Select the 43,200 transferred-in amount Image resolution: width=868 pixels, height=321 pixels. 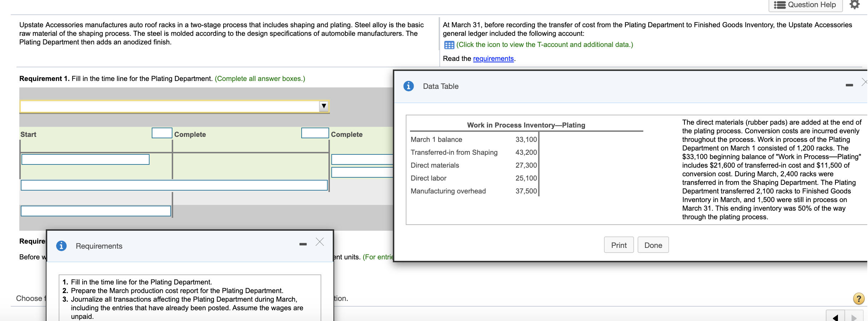click(x=526, y=153)
